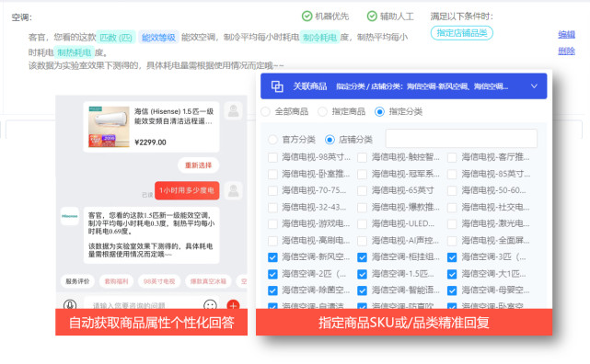Viewport: 590px width, 364px height.
Task: Click the 匹数 (匹) variable tag
Action: (x=116, y=38)
